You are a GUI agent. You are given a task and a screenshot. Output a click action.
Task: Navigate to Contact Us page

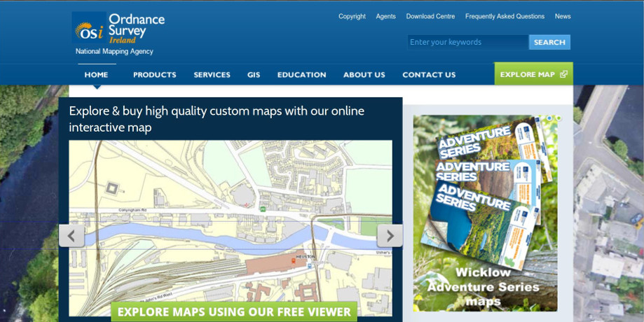tap(429, 75)
